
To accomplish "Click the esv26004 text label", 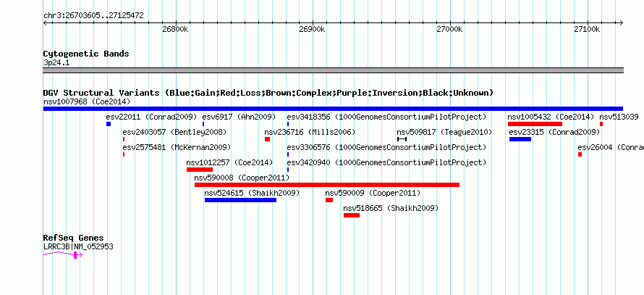I will pos(610,147).
